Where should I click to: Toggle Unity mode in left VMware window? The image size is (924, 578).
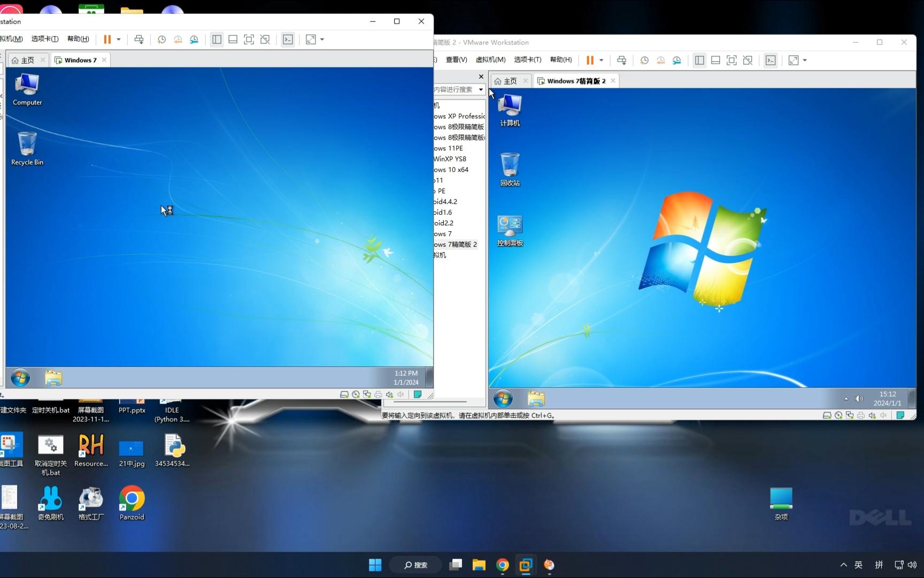[265, 39]
